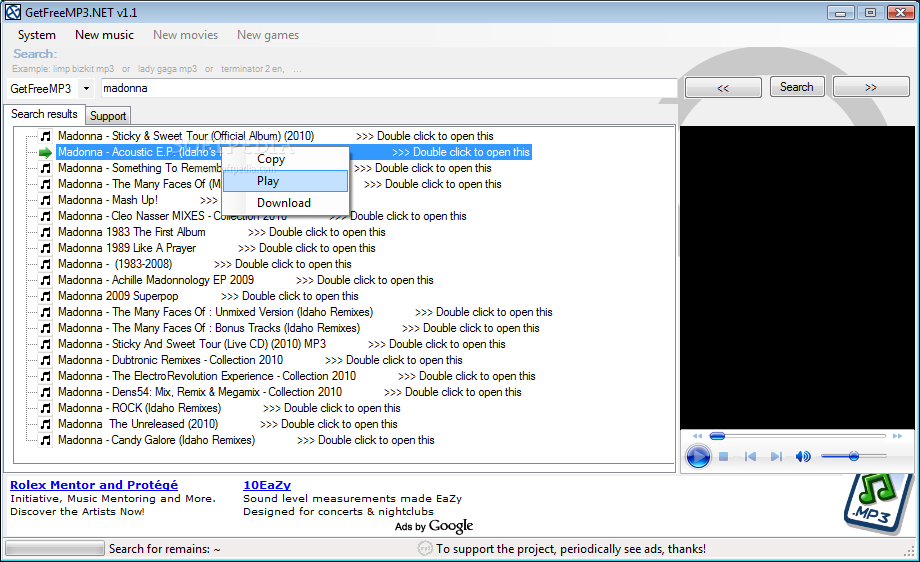Adjust the volume slider in the player
The width and height of the screenshot is (920, 562).
854,456
